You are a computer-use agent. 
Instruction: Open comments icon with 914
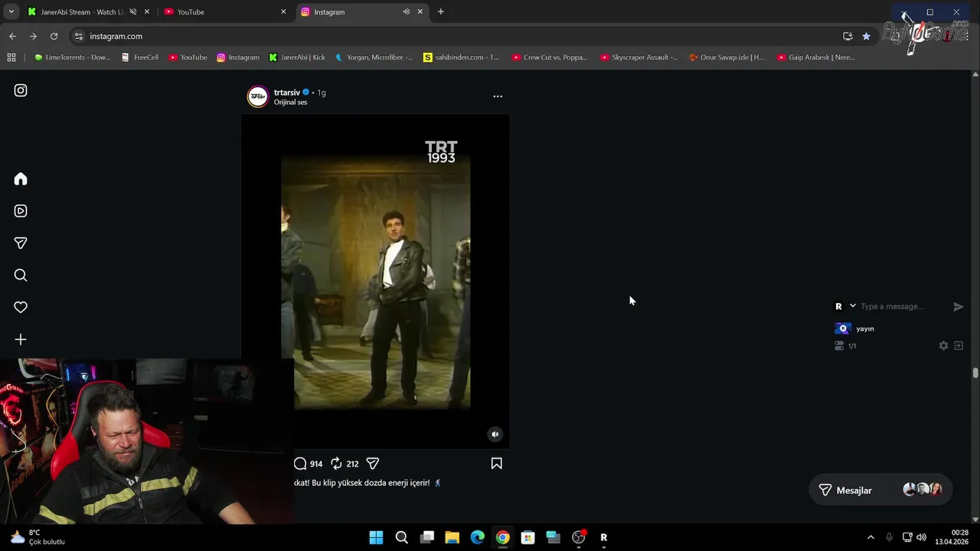tap(300, 464)
